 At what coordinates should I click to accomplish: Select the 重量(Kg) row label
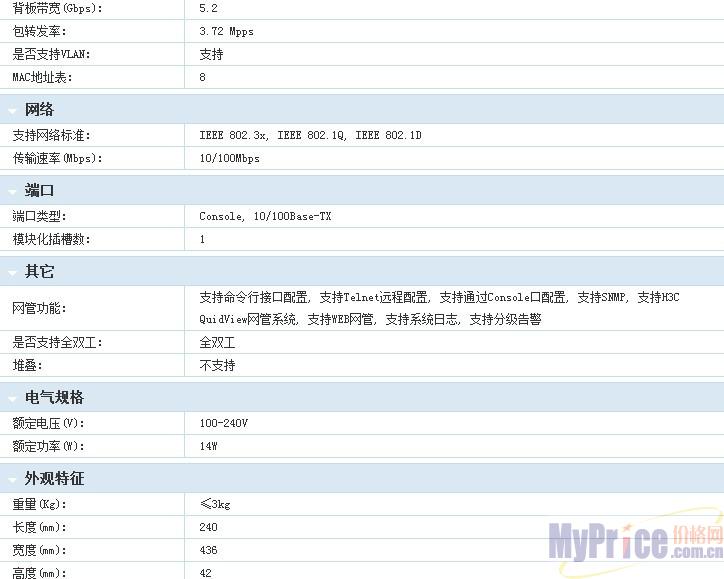pyautogui.click(x=38, y=504)
